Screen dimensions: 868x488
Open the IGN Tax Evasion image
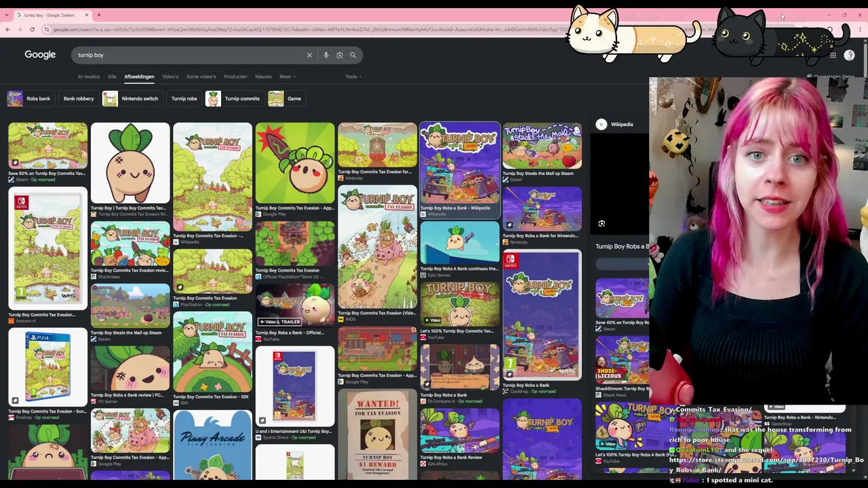click(x=212, y=352)
